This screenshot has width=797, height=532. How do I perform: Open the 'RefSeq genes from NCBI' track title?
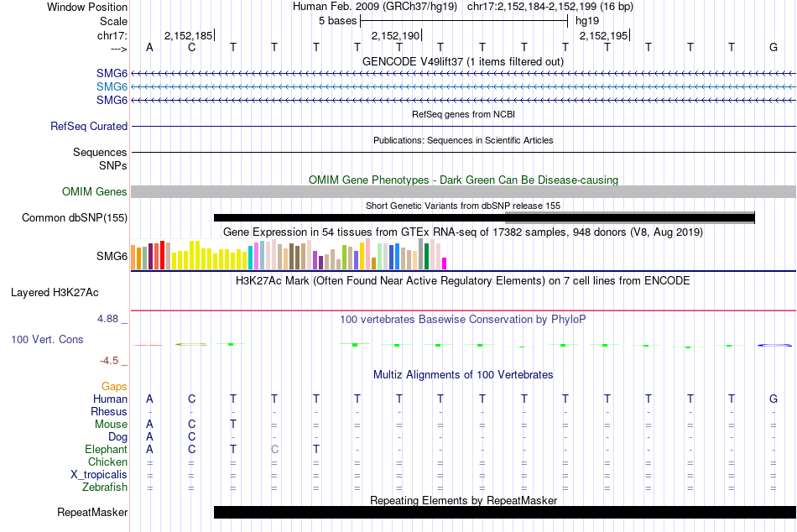pyautogui.click(x=463, y=114)
